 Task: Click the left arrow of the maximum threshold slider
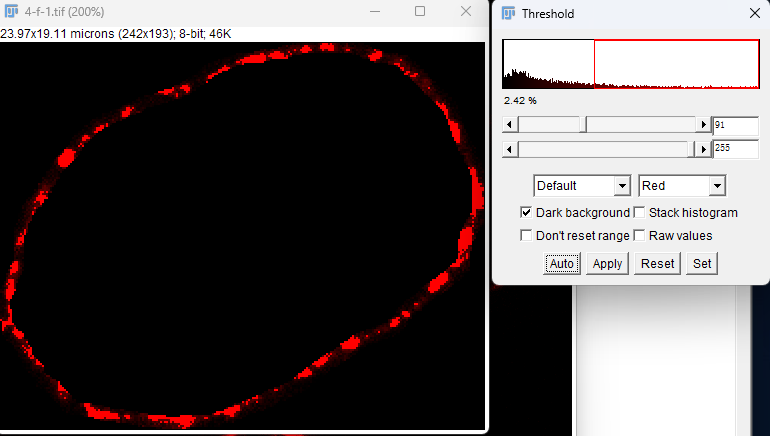coord(510,149)
